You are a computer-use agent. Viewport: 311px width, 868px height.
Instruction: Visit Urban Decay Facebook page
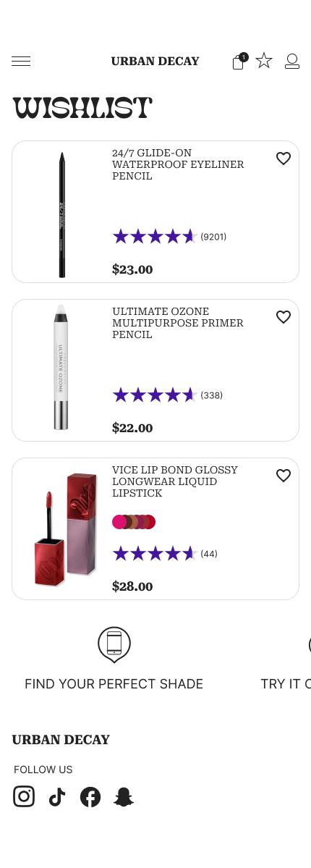coord(90,797)
